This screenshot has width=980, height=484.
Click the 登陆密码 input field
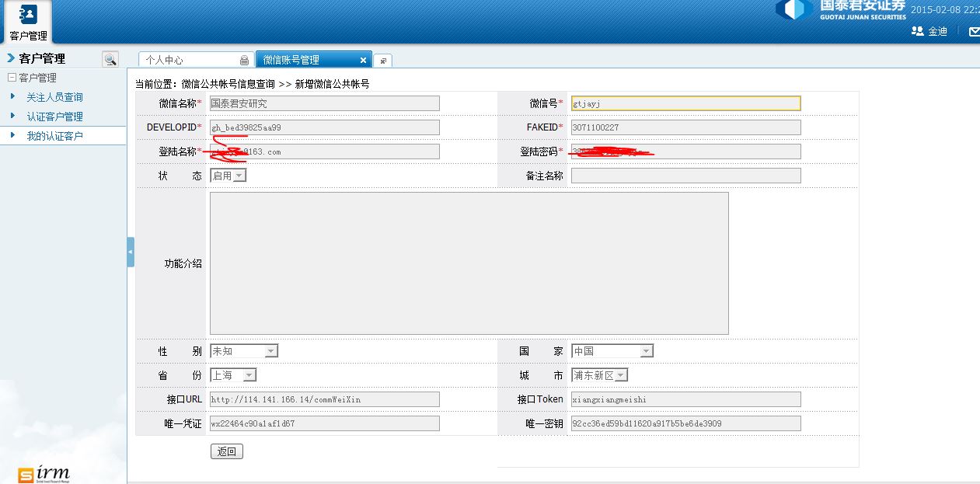tap(685, 151)
